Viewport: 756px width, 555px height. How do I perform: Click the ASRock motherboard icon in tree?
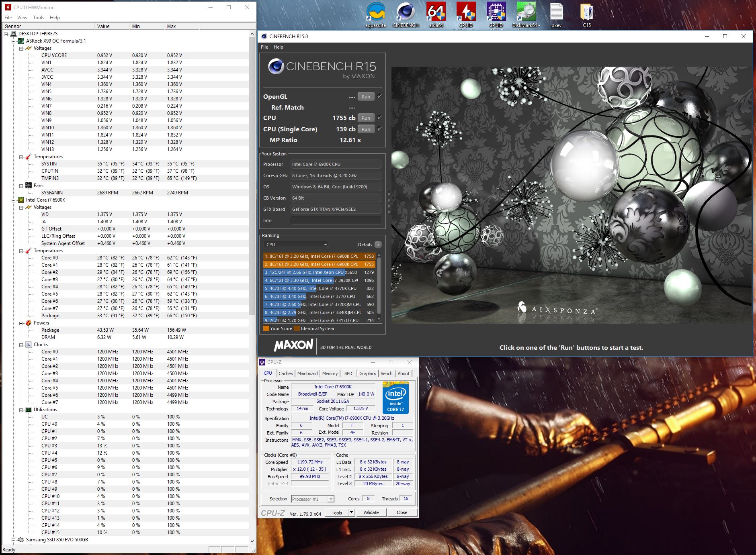coord(21,41)
